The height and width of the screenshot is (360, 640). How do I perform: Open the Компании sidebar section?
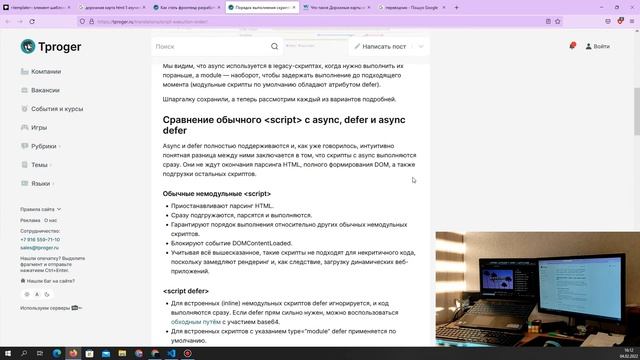tap(41, 71)
